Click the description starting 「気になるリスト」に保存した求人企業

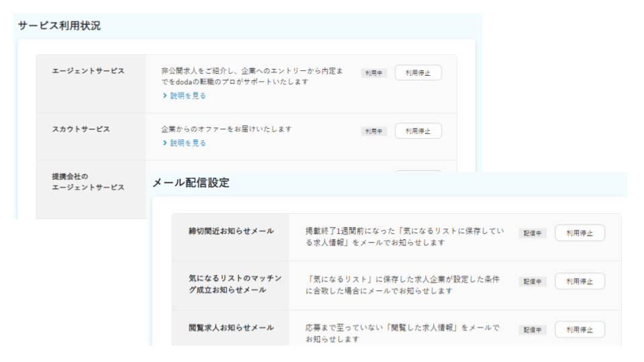402,285
